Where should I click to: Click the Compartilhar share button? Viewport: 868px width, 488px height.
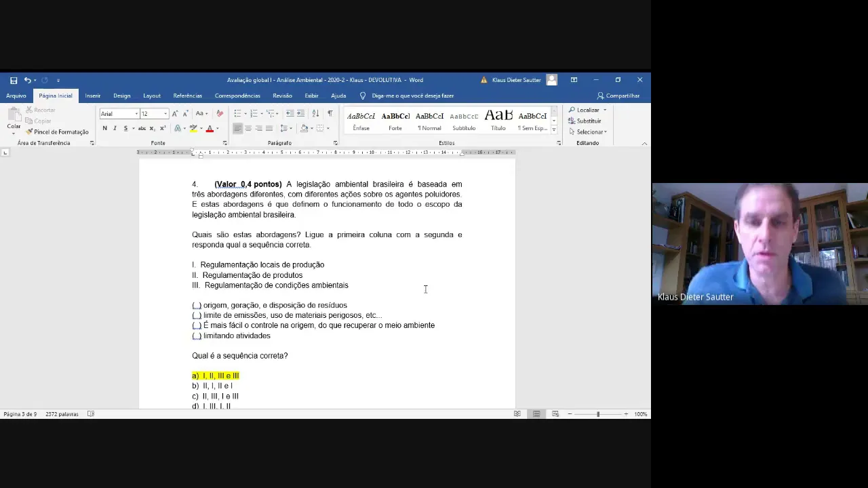(618, 96)
